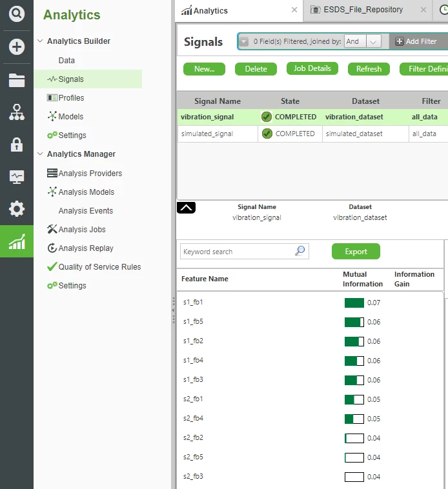Sort by Signal Name column header

click(x=218, y=101)
